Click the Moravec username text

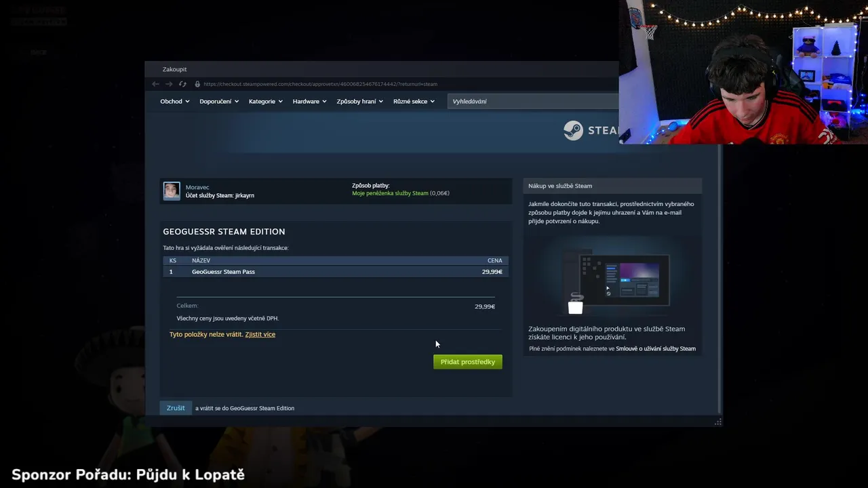197,187
